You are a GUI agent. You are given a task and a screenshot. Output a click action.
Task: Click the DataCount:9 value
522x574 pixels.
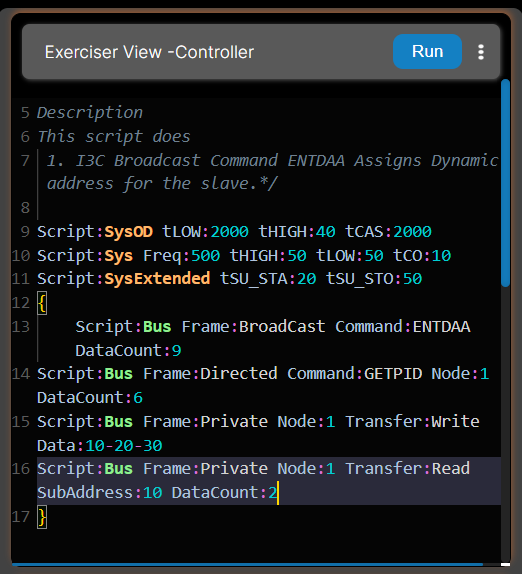coord(128,351)
